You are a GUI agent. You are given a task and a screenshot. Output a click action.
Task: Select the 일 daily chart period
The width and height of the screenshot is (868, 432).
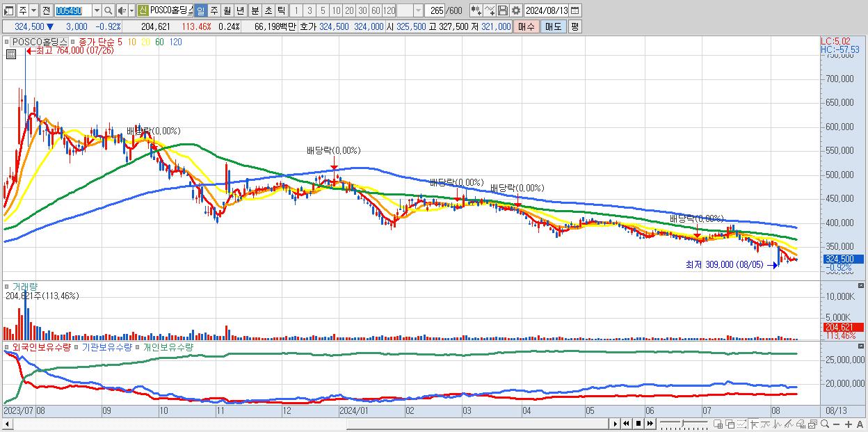click(200, 10)
